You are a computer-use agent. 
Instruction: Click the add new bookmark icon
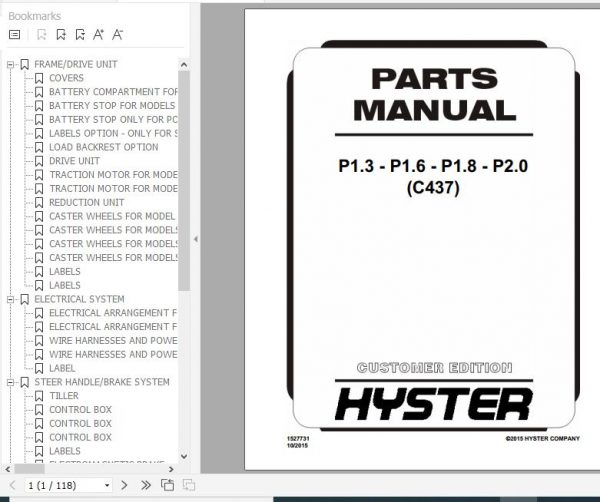point(61,35)
